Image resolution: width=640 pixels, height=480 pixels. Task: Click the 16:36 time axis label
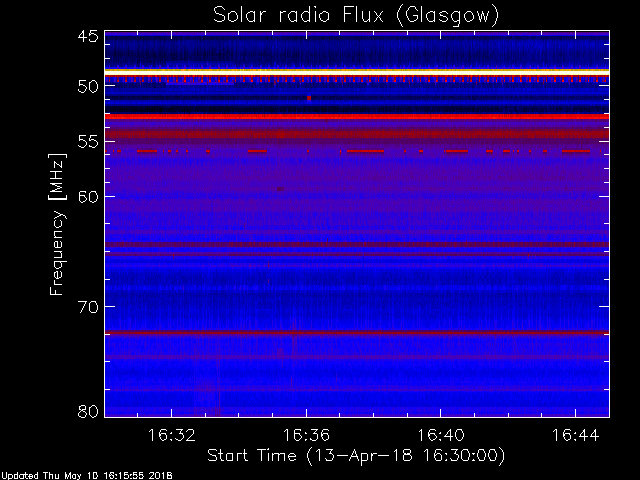click(306, 435)
